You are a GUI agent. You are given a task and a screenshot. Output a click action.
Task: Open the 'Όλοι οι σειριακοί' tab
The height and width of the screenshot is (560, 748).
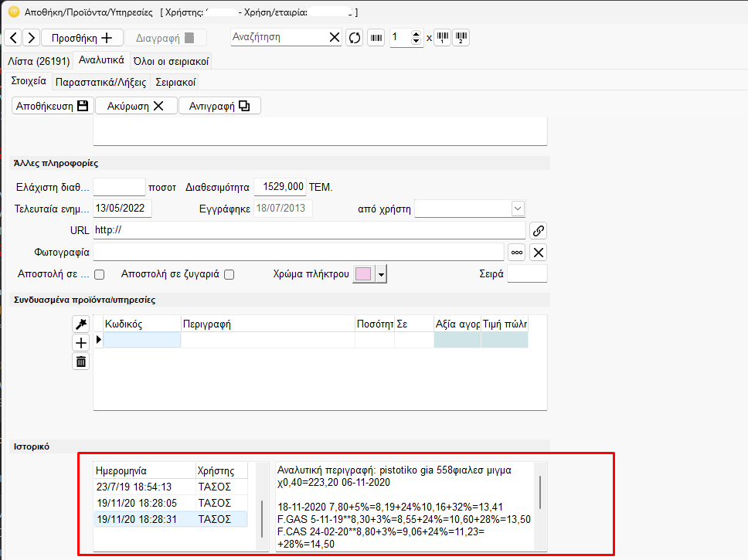click(x=171, y=62)
